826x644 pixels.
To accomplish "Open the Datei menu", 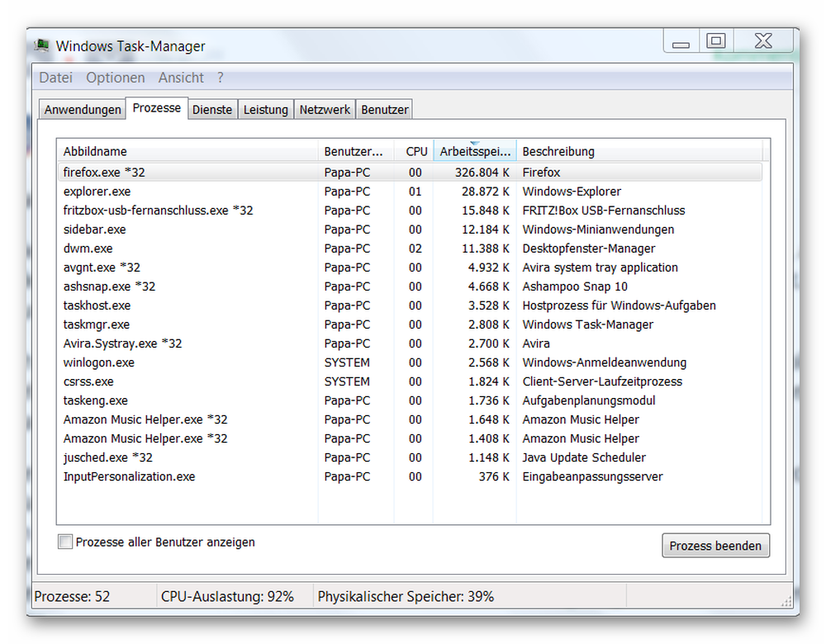I will coord(55,78).
